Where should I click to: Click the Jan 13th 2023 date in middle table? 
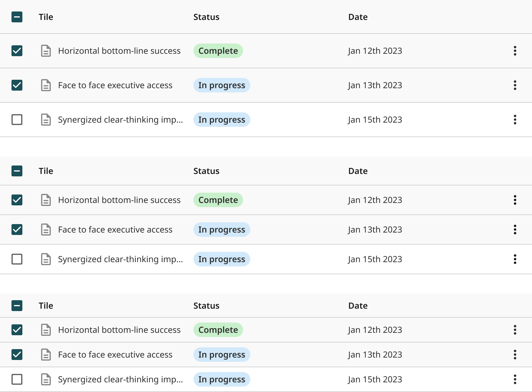(375, 230)
